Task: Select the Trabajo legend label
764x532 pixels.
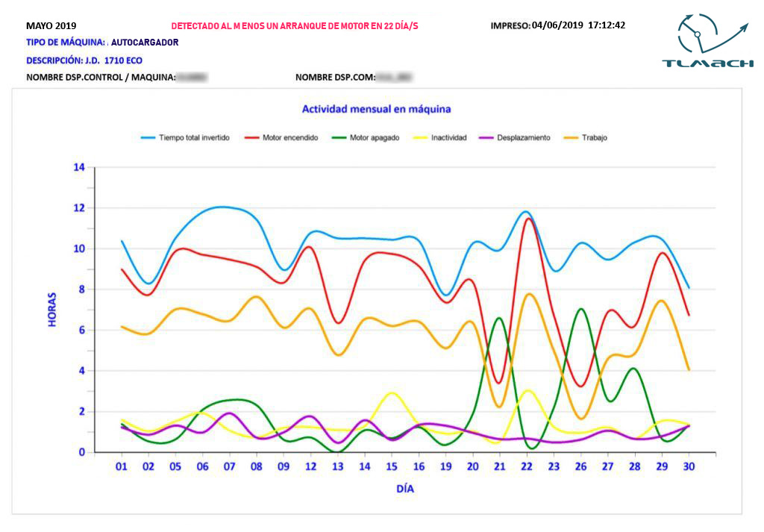Action: coord(594,138)
